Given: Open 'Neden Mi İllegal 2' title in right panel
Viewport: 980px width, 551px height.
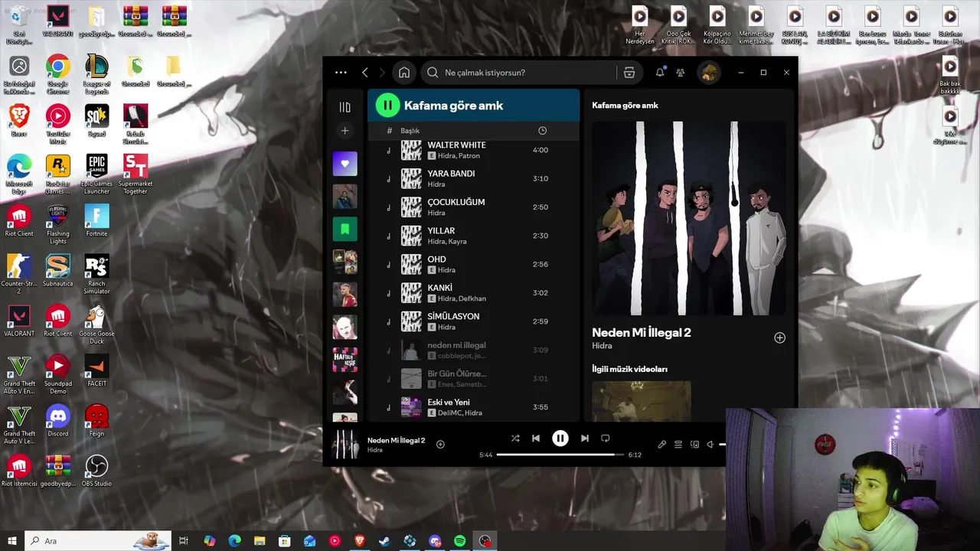Looking at the screenshot, I should click(642, 332).
